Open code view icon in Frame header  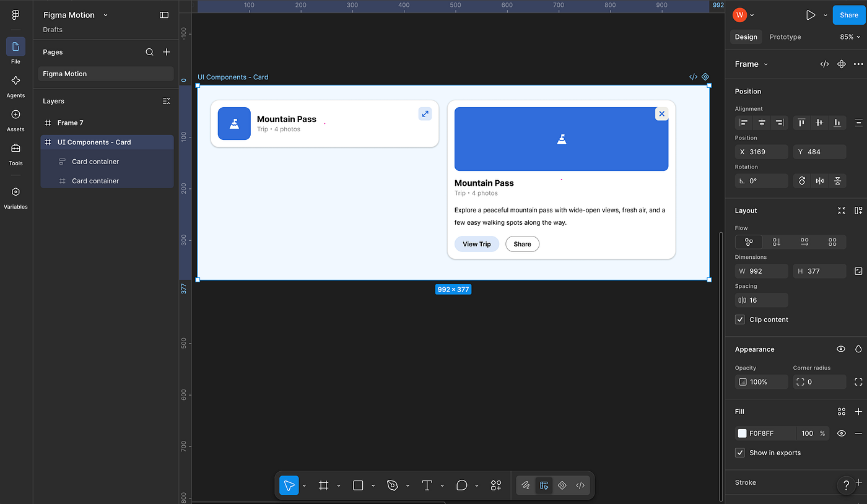[x=824, y=64]
